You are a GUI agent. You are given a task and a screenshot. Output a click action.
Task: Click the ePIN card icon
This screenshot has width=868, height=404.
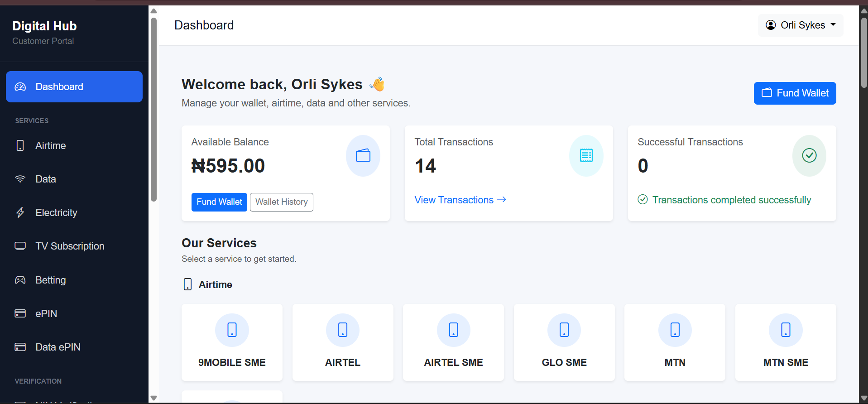[20, 313]
